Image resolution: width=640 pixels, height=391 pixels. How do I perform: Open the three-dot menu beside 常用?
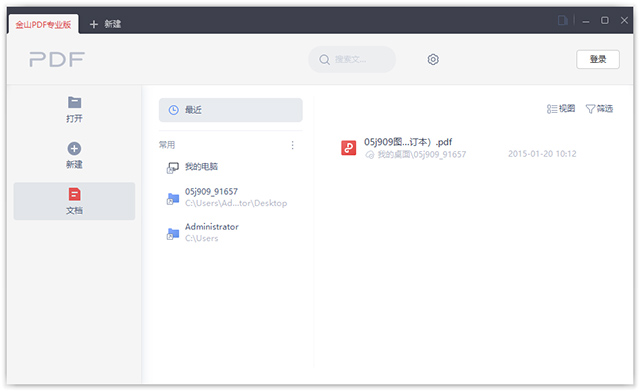tap(292, 145)
